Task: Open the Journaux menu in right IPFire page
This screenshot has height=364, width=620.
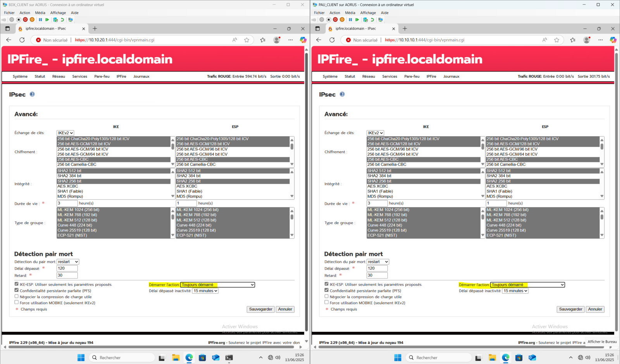Action: [451, 76]
